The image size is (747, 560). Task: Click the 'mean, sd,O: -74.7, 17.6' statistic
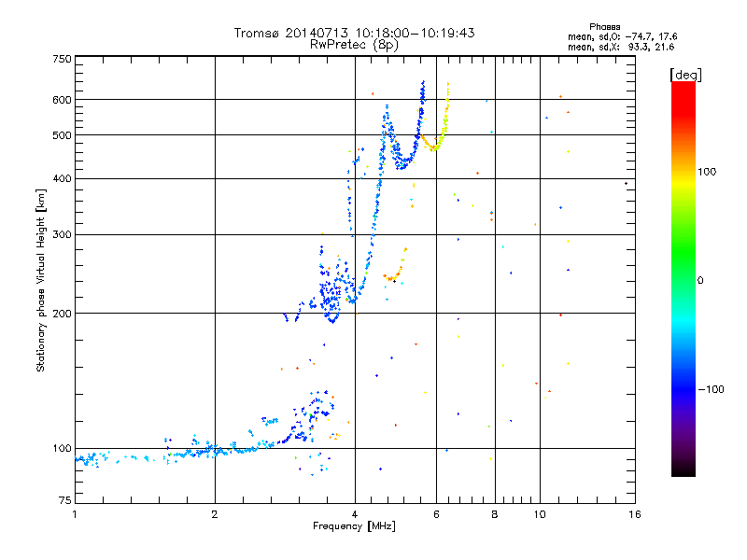[x=622, y=36]
